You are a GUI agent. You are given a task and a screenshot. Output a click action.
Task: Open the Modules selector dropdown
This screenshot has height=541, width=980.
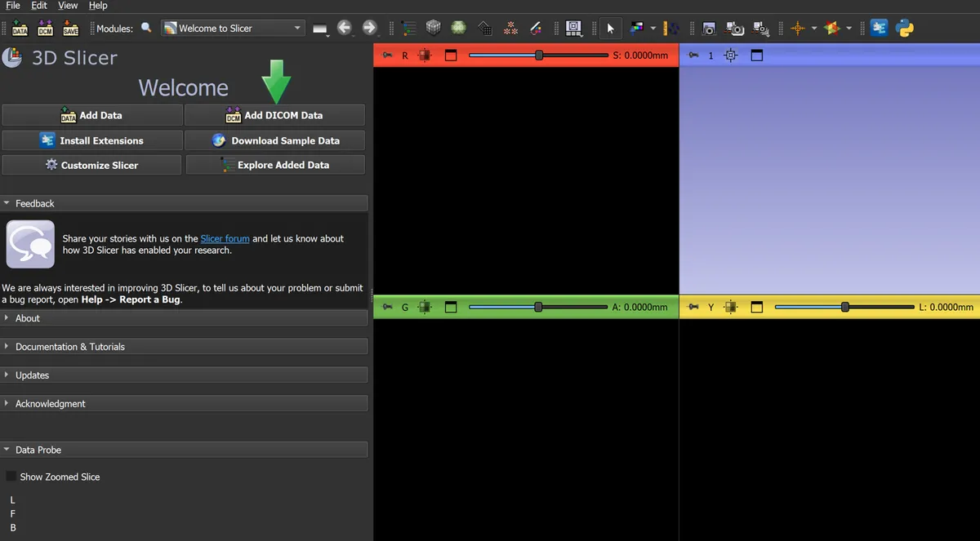(x=233, y=28)
